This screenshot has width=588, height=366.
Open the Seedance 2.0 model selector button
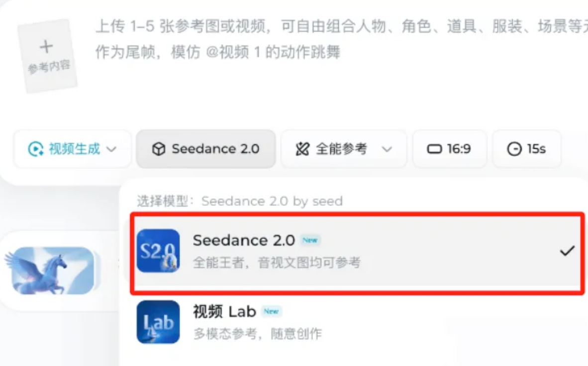click(206, 149)
